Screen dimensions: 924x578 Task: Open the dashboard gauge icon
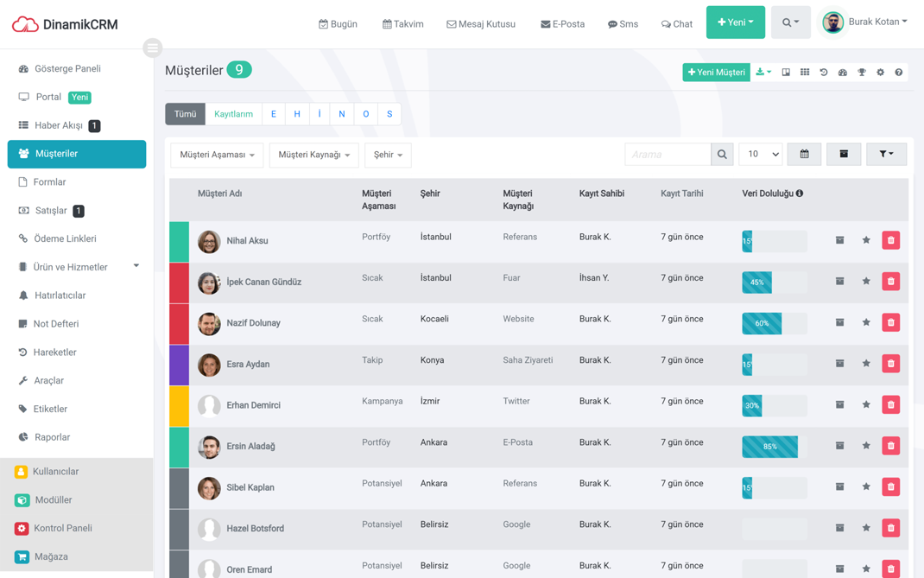point(843,73)
